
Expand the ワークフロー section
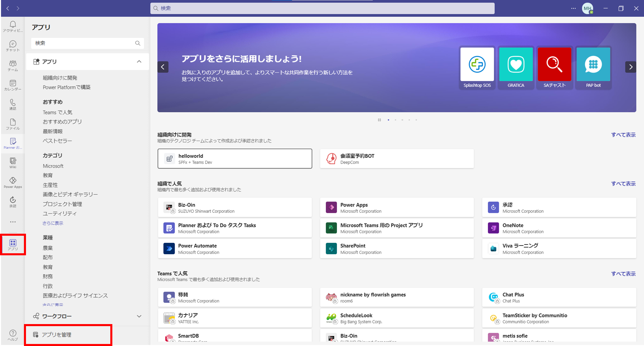(139, 316)
